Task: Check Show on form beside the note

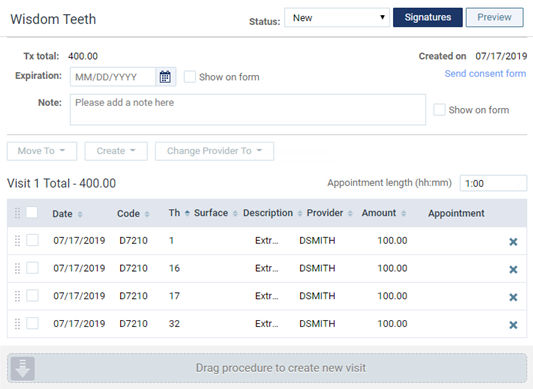Action: pyautogui.click(x=439, y=110)
